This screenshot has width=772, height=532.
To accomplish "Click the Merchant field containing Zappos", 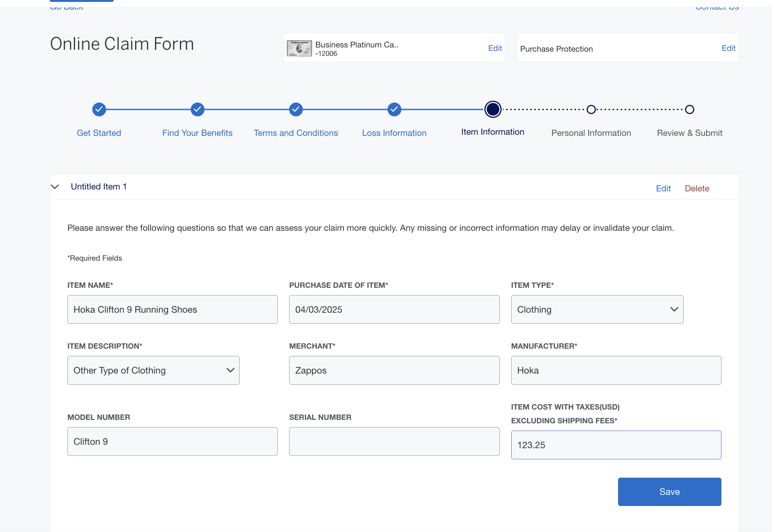I will [x=394, y=370].
